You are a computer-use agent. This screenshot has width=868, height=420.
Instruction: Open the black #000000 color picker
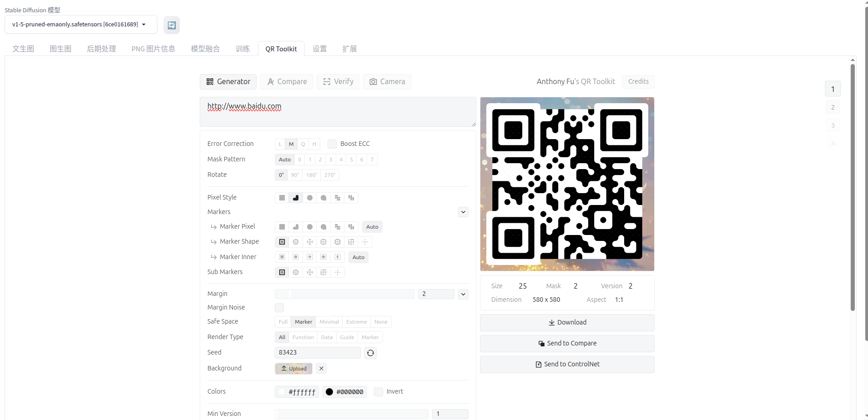(344, 392)
